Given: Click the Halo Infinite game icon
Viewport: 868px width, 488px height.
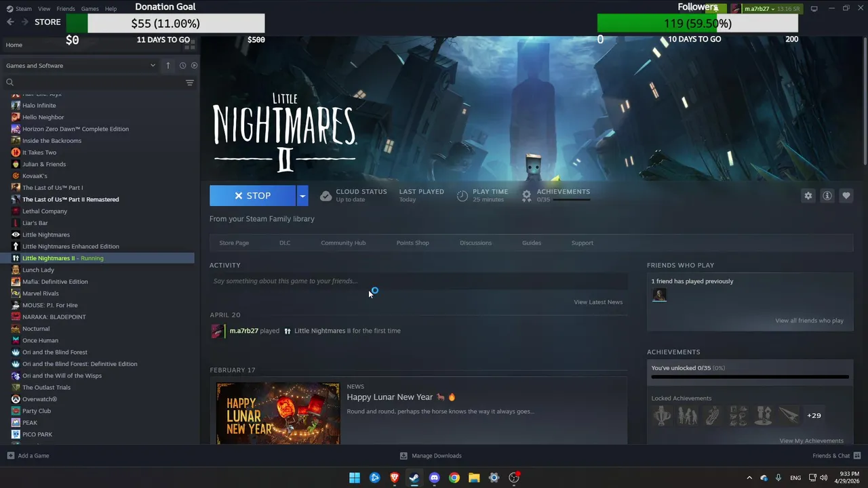Looking at the screenshot, I should coord(16,106).
